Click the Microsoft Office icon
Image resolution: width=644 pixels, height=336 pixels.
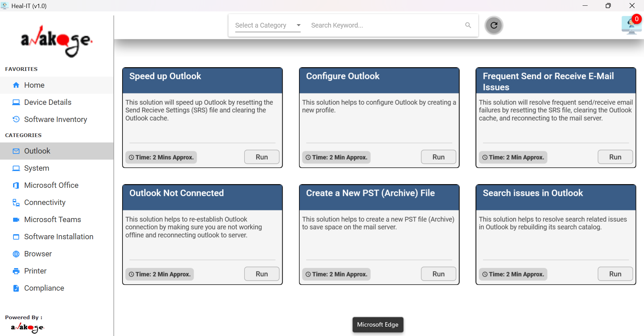click(x=16, y=185)
